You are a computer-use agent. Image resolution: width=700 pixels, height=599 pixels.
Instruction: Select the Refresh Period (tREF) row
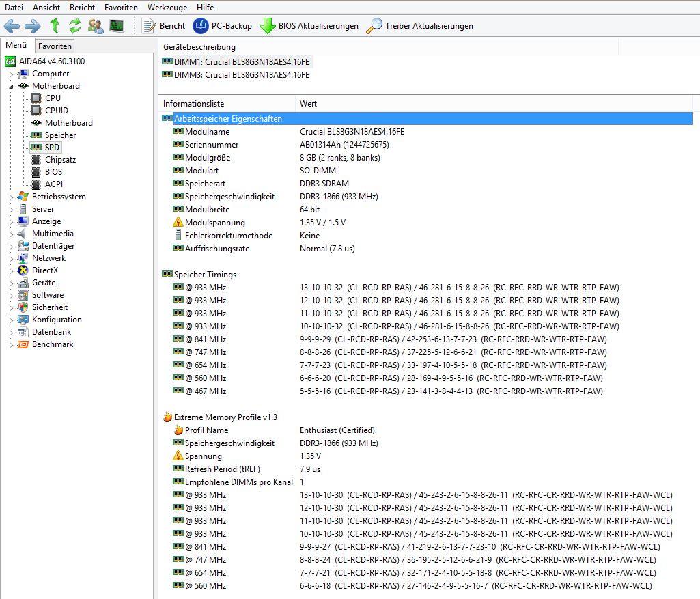click(427, 469)
